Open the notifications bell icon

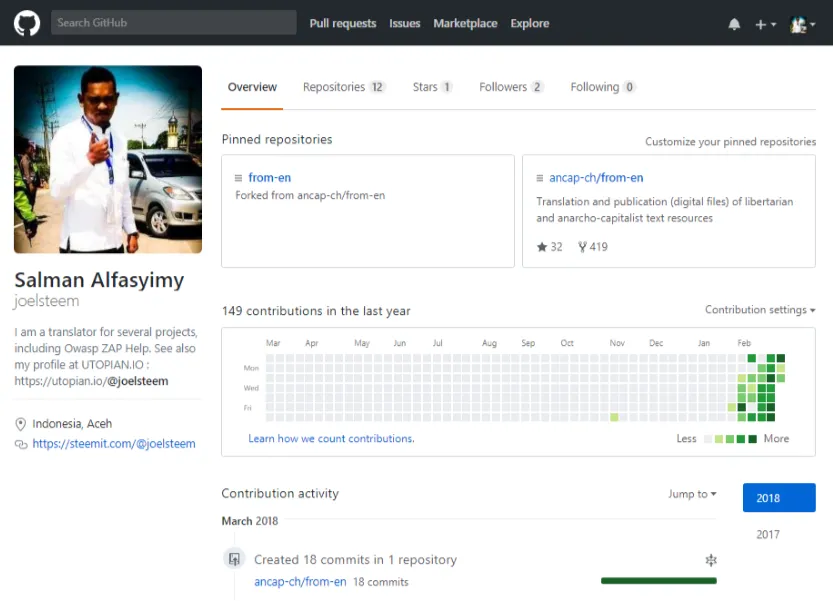(734, 24)
